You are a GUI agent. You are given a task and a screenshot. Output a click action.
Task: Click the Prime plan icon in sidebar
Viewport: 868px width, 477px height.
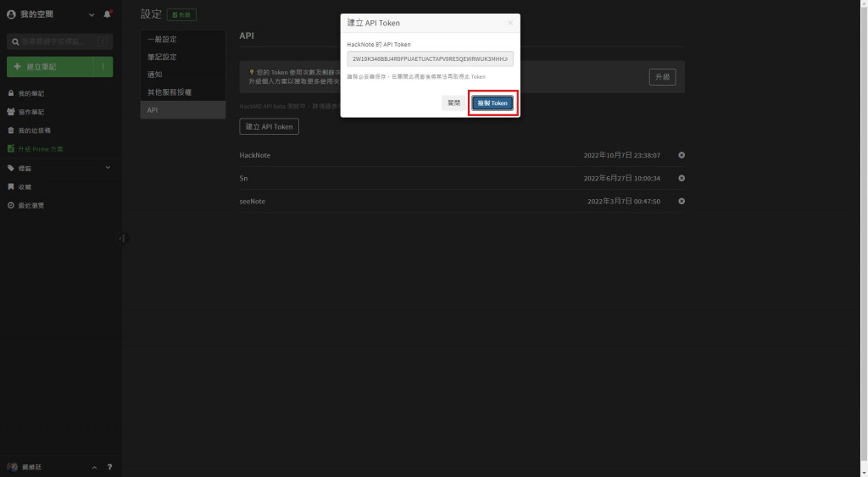coord(10,149)
